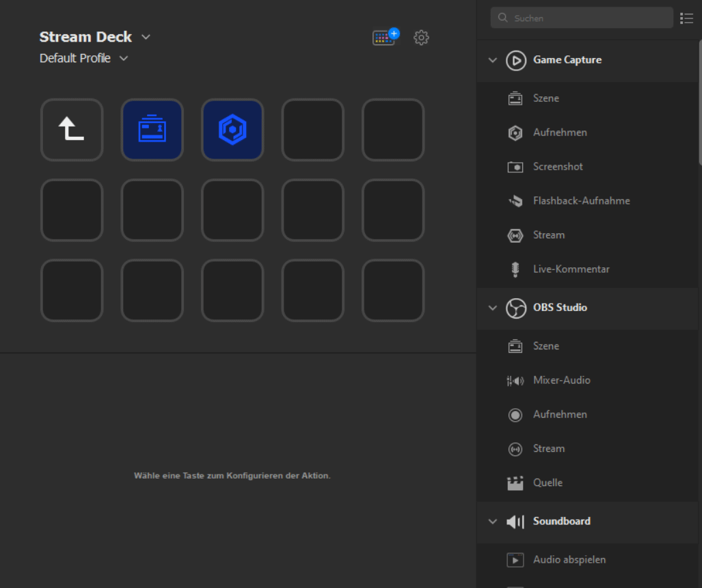Collapse the OBS Studio category
The image size is (702, 588).
pos(493,308)
